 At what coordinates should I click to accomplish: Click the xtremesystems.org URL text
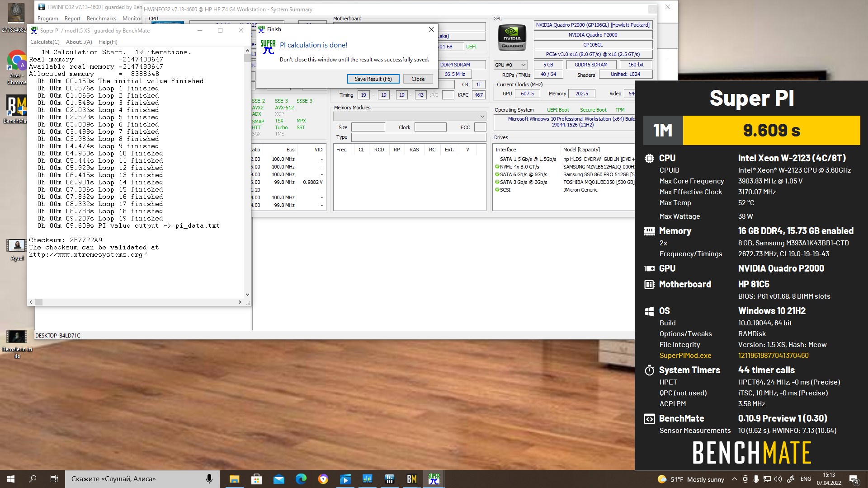point(88,255)
